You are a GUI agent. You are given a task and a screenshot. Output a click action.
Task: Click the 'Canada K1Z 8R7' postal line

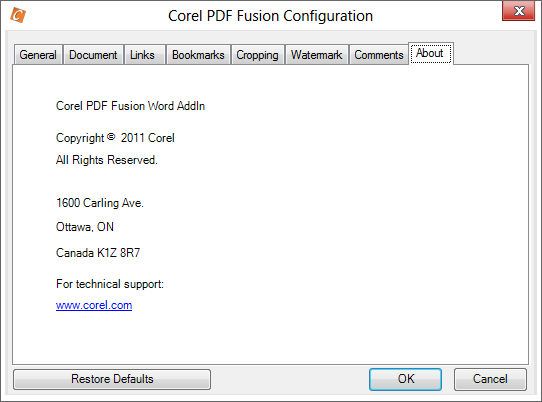98,253
